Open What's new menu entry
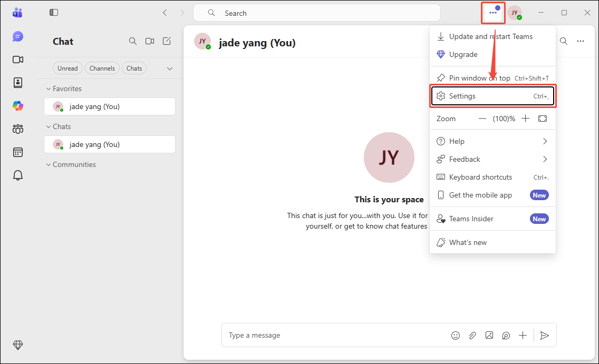Viewport: 599px width, 364px height. [492, 243]
